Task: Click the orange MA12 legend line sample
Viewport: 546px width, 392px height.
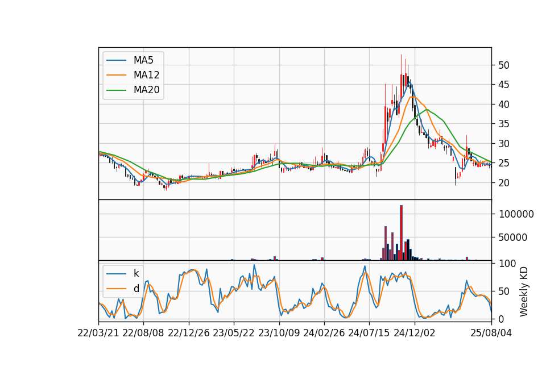Action: 116,75
